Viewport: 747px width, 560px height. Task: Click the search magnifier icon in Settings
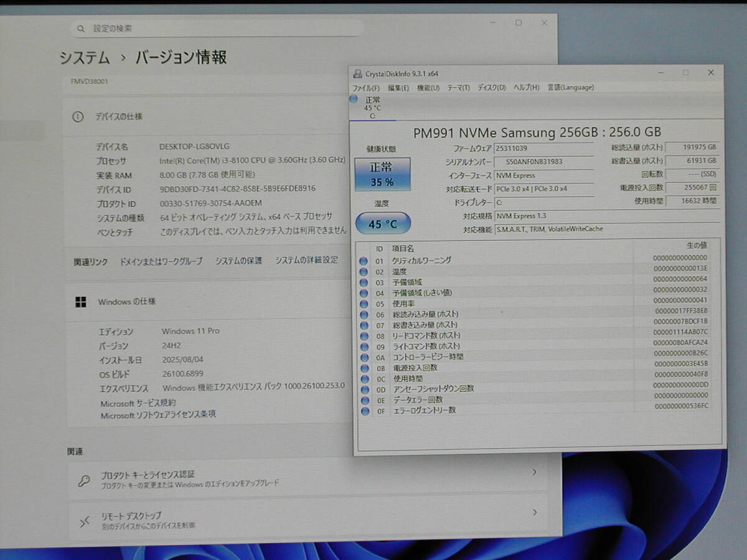pyautogui.click(x=81, y=29)
